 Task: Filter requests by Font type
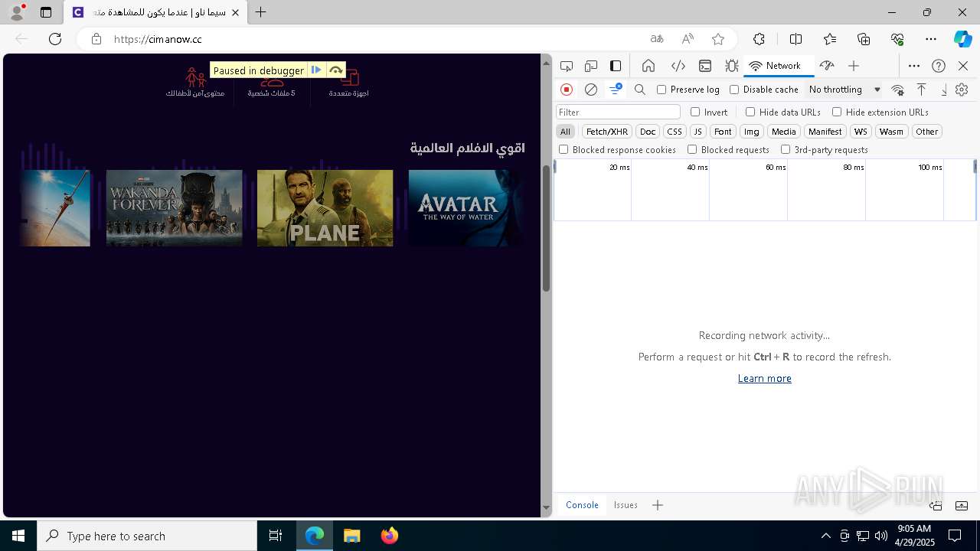pyautogui.click(x=723, y=132)
